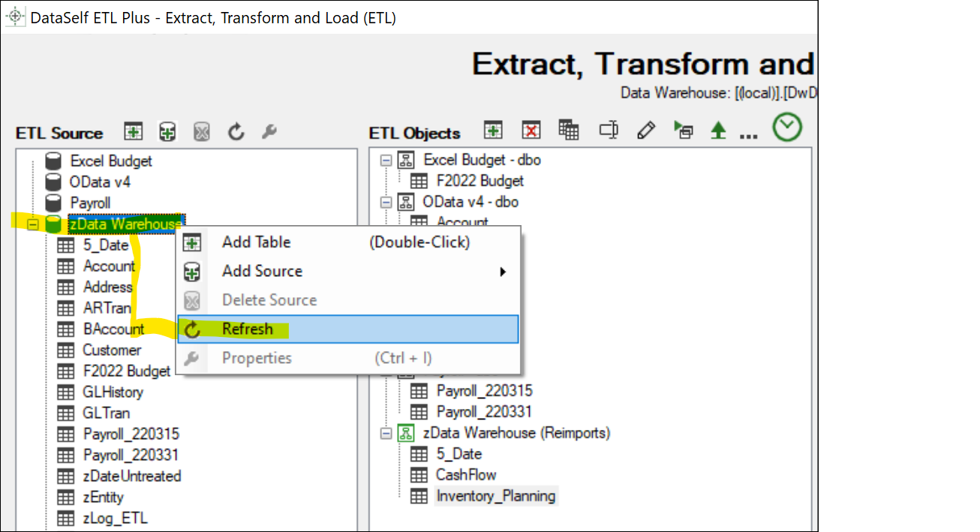The image size is (980, 532).
Task: Click the red X delete icon in ETL Objects toolbar
Action: coord(531,131)
